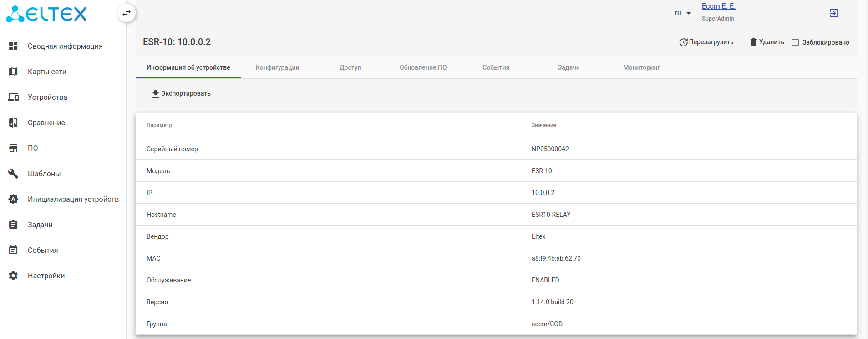Click the Hostname parameter cell
This screenshot has width=868, height=339.
161,215
